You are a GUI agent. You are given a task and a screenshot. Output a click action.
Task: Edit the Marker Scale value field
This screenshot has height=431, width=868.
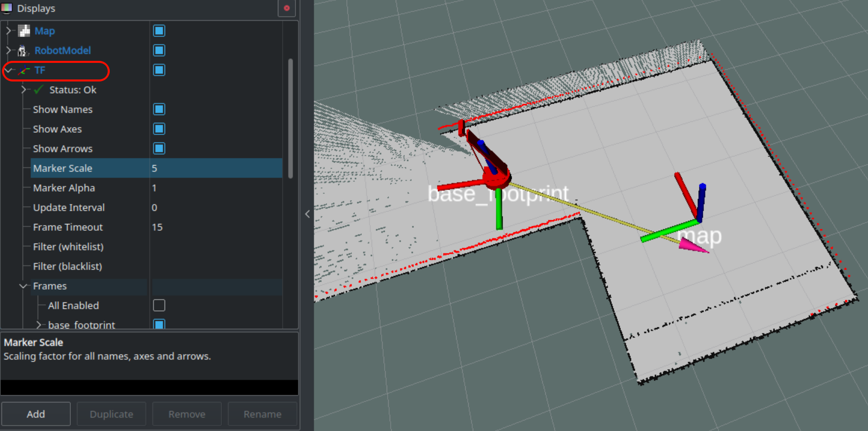coord(215,168)
